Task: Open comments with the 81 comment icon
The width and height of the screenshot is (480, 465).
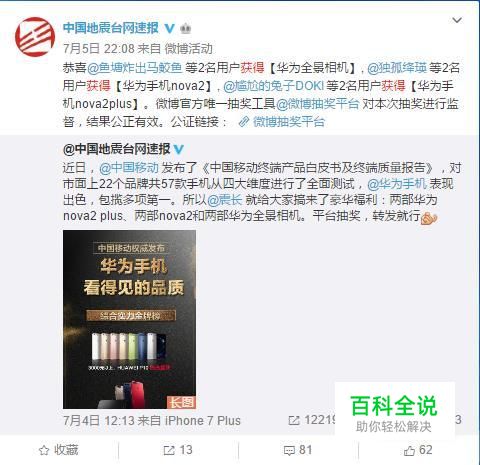Action: [298, 450]
